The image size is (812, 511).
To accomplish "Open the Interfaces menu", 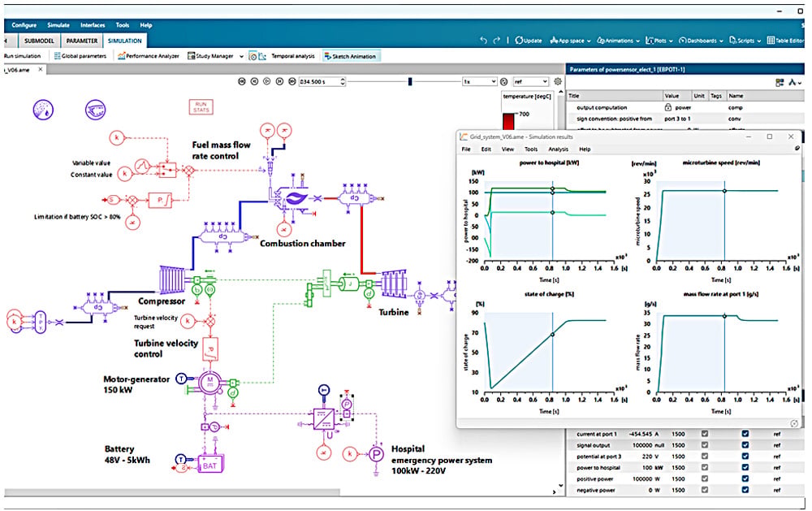I will (x=93, y=25).
